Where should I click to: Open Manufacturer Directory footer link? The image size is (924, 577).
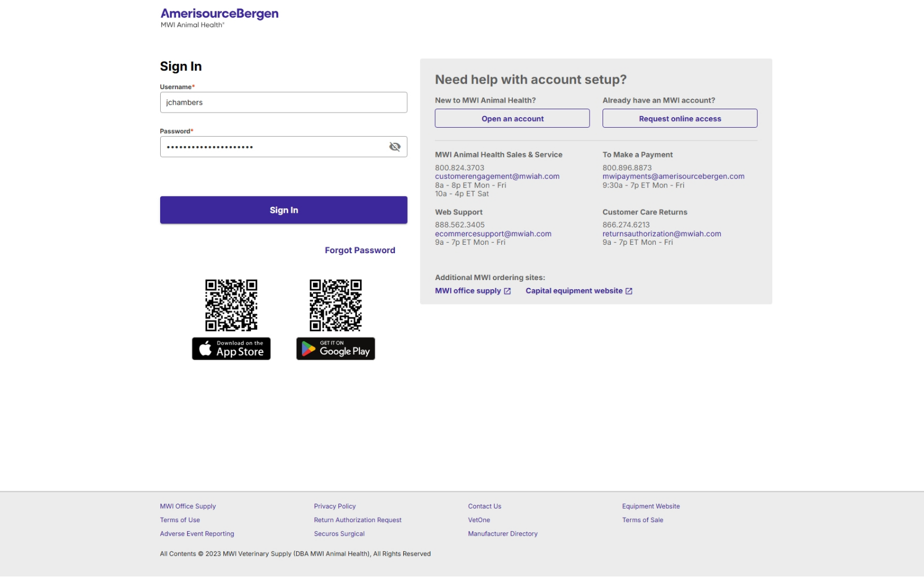[x=503, y=534]
